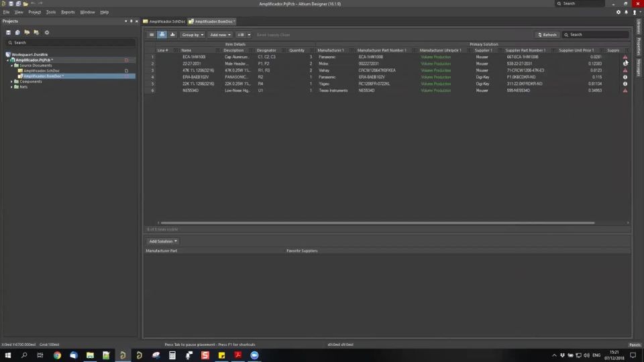Screen dimensions: 644x362
Task: Click info icon for ERA-8AEB102V row
Action: [x=625, y=77]
